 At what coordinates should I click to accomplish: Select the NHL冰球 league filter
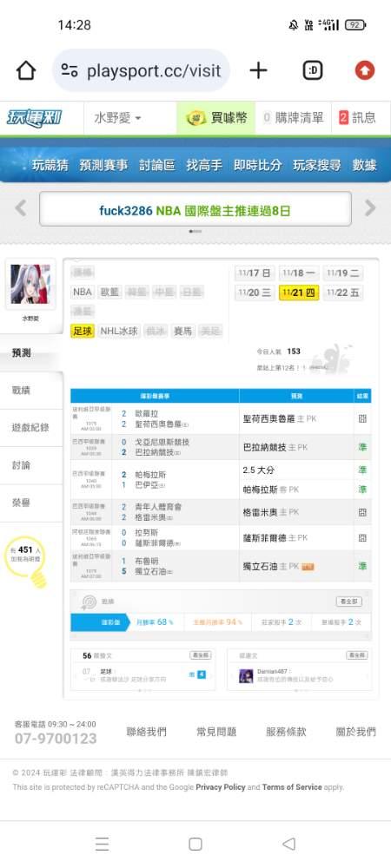click(118, 331)
